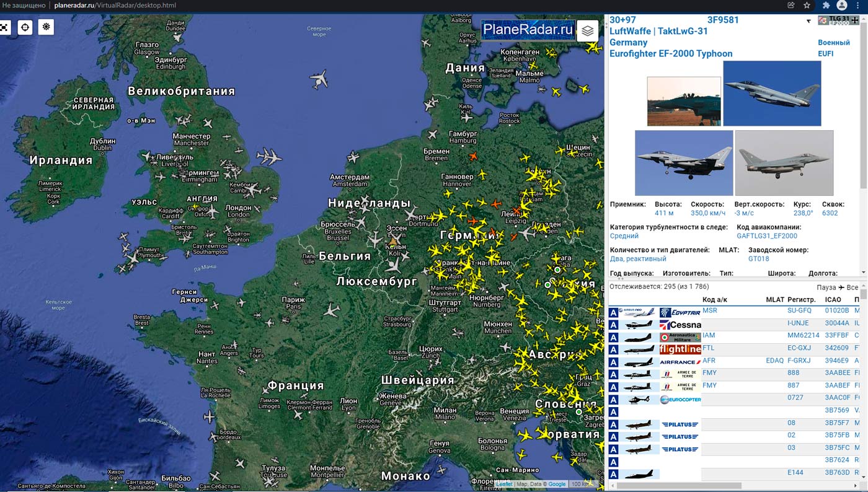Click the speed value 350,0 км/ч
868x492 pixels.
tap(708, 213)
